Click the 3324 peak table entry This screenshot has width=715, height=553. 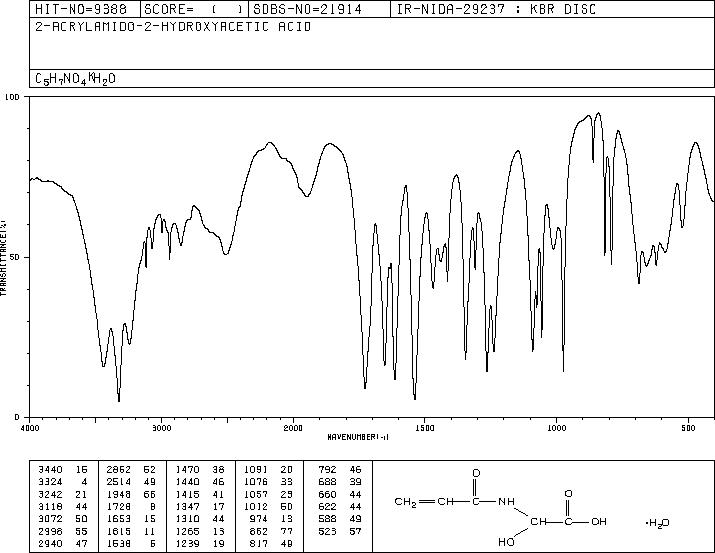point(63,482)
